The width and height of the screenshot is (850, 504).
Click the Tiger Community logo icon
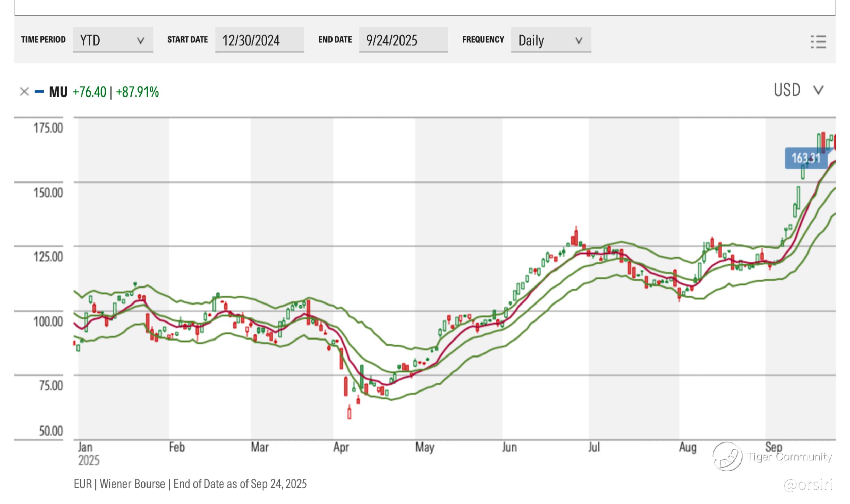point(727,456)
